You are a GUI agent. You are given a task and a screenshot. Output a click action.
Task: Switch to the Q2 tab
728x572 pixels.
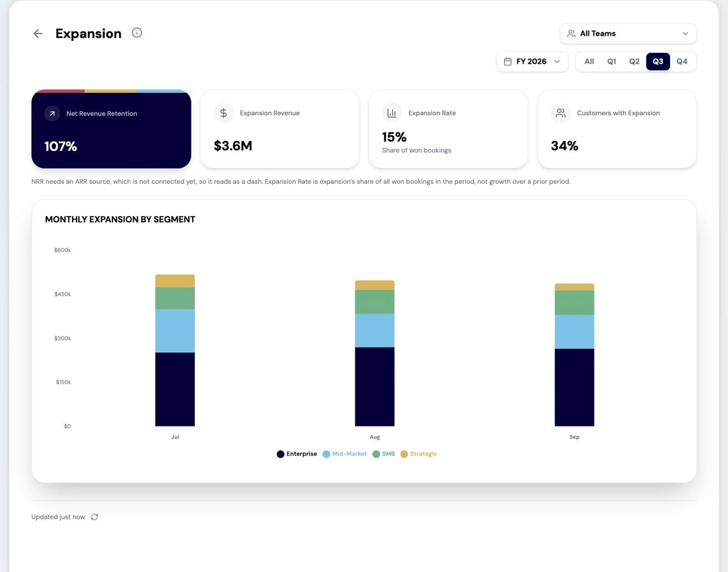[634, 61]
